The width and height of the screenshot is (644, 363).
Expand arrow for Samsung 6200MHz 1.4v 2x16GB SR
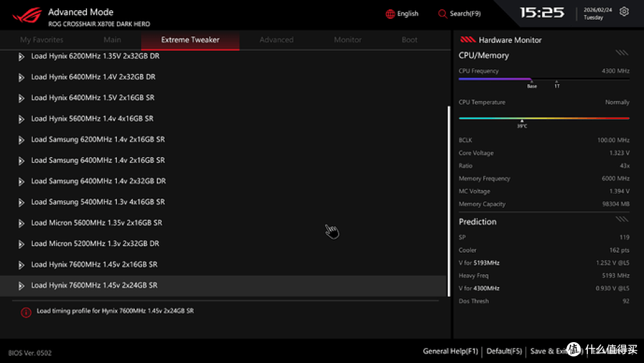[x=21, y=140]
